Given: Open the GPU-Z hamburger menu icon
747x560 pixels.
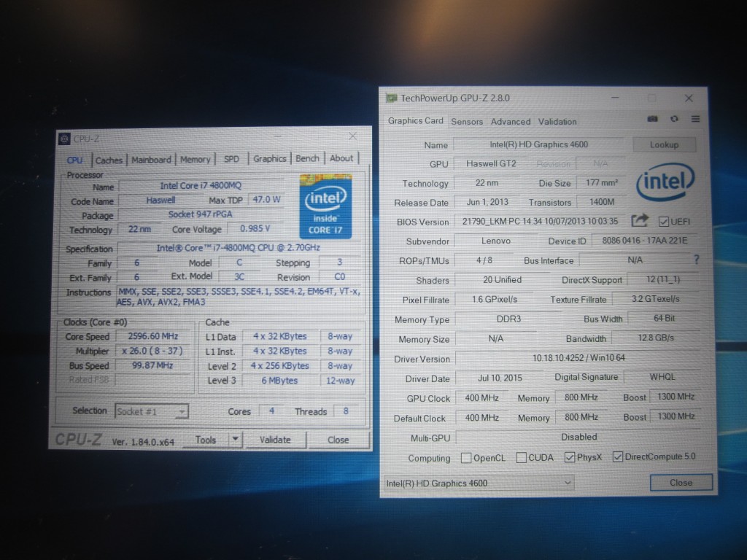Looking at the screenshot, I should point(695,119).
